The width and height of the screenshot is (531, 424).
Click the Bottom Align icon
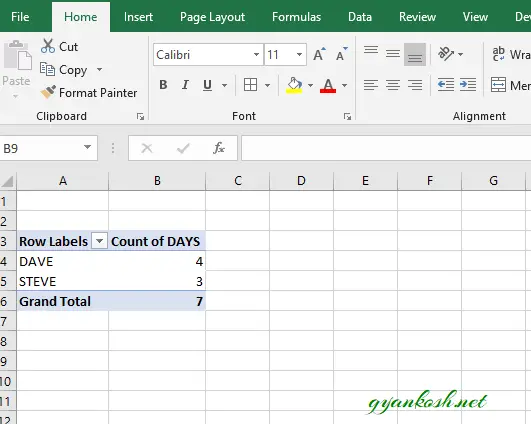pos(415,54)
